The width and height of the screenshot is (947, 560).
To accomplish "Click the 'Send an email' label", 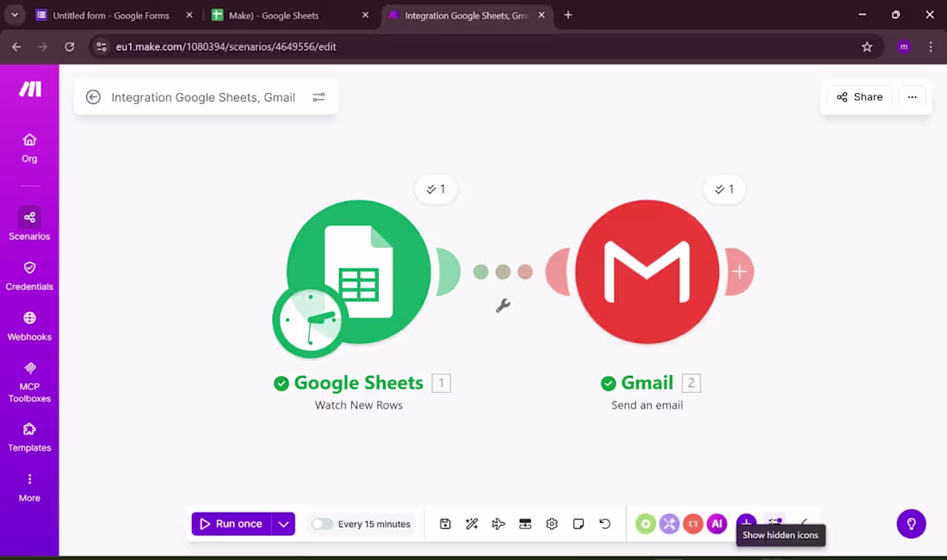I will [647, 405].
